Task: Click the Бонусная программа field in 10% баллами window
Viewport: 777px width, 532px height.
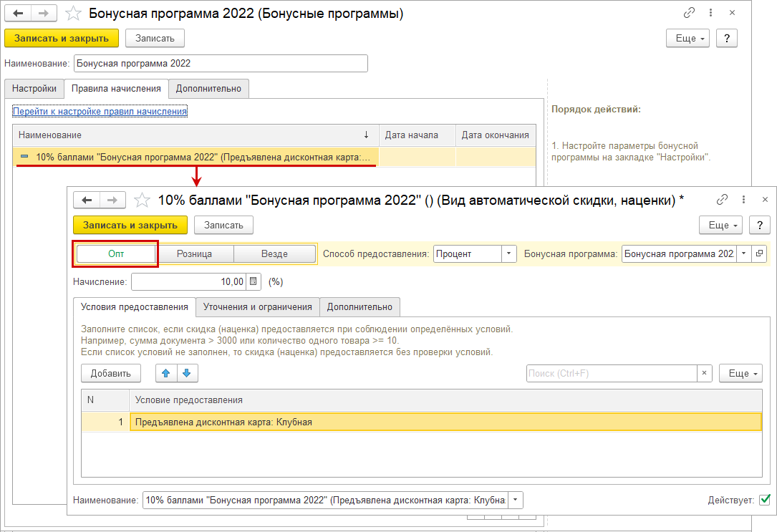Action: click(679, 253)
